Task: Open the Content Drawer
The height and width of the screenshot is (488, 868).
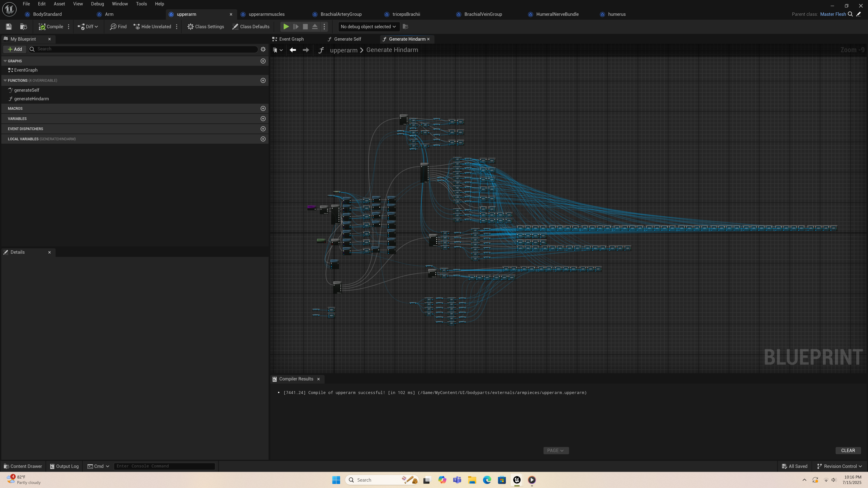Action: [23, 467]
